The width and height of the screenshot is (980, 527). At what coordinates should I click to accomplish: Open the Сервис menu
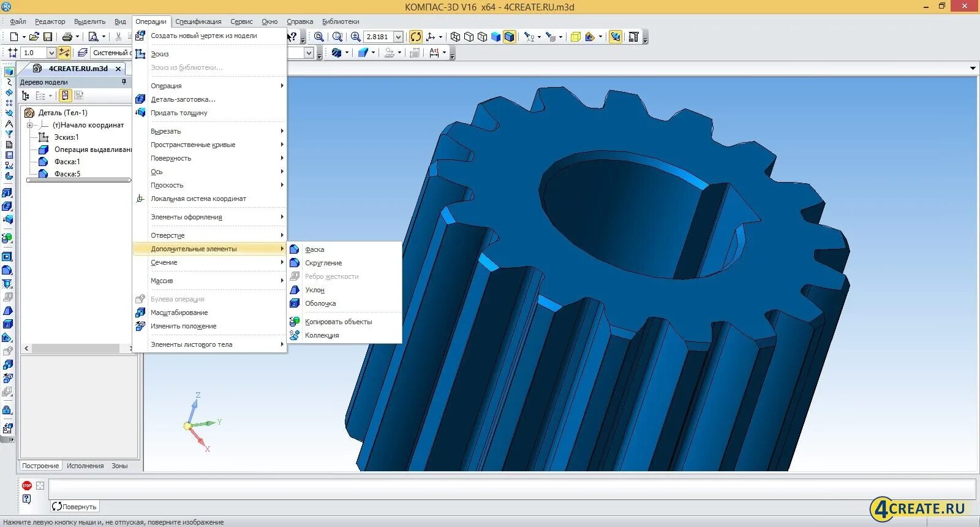pos(241,21)
